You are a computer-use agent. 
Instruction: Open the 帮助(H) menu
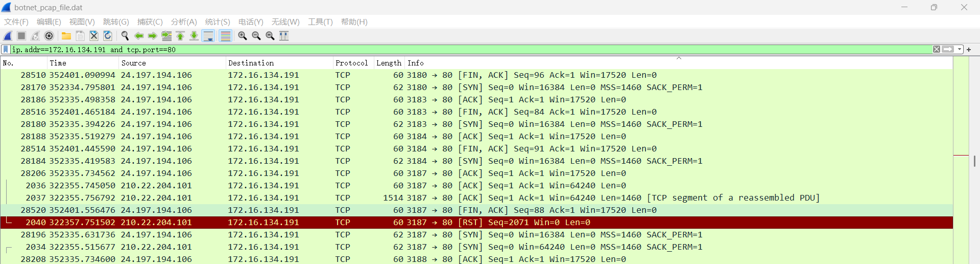[354, 22]
